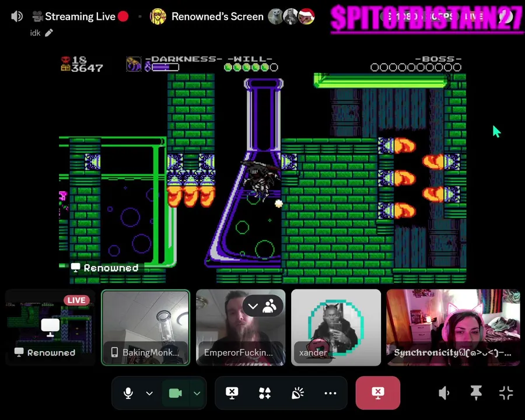Select the Synchronicity video tile
The width and height of the screenshot is (525, 420).
click(453, 327)
